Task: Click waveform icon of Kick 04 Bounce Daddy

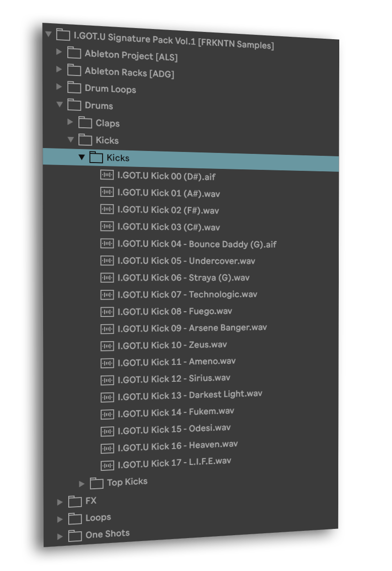Action: point(107,243)
